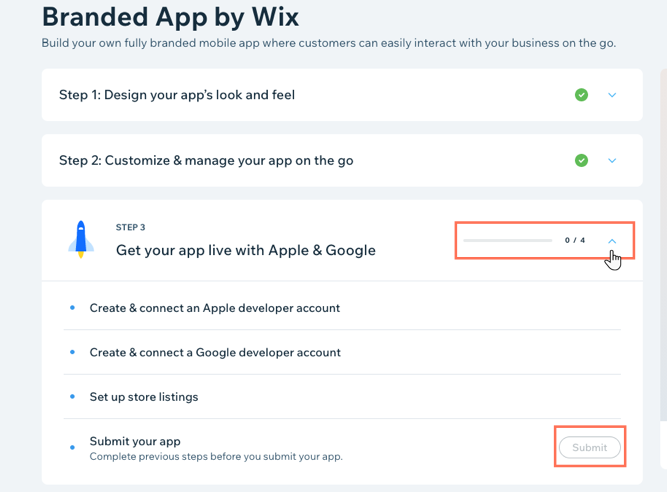
Task: Click Step 2 green checkmark icon
Action: pyautogui.click(x=581, y=160)
